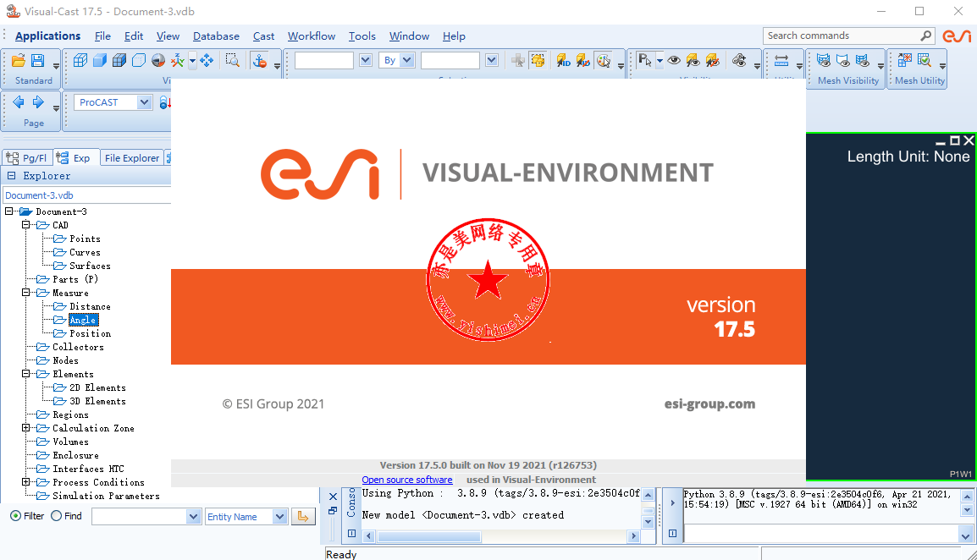Toggle the chain link eye visibility icon

click(739, 60)
